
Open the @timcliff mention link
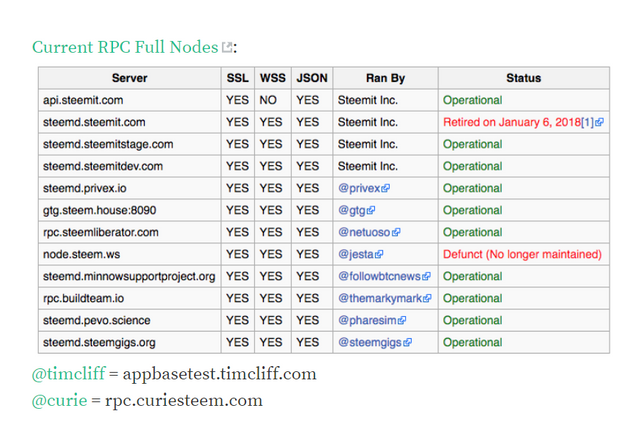[x=69, y=374]
